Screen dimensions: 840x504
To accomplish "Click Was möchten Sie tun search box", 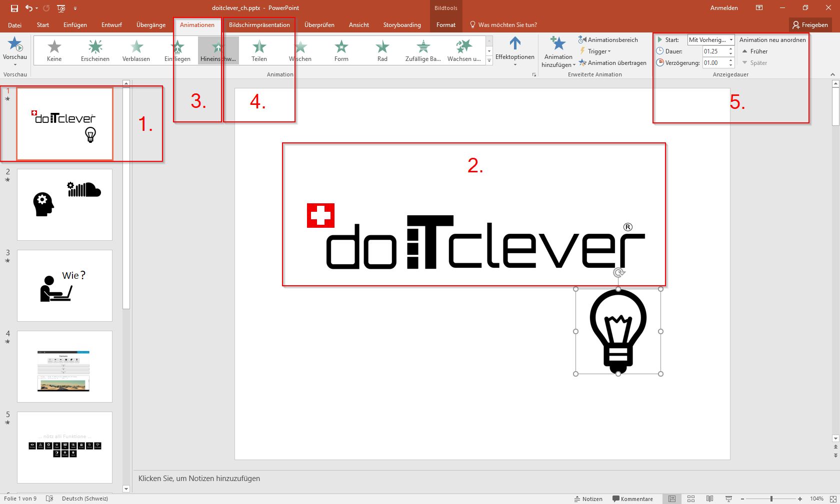I will pos(503,25).
